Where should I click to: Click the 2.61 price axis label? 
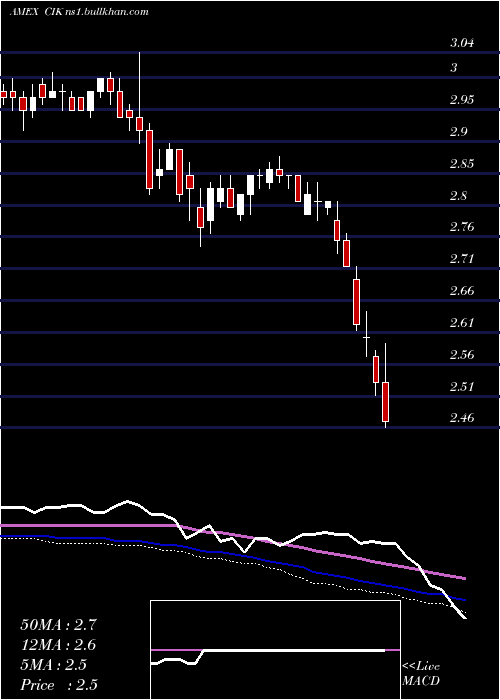point(462,323)
